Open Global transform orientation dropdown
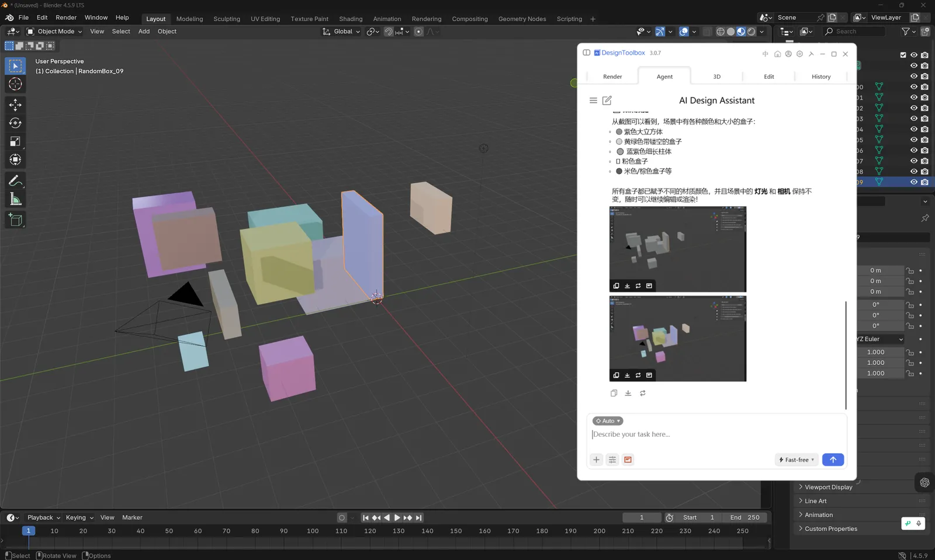 click(x=341, y=32)
